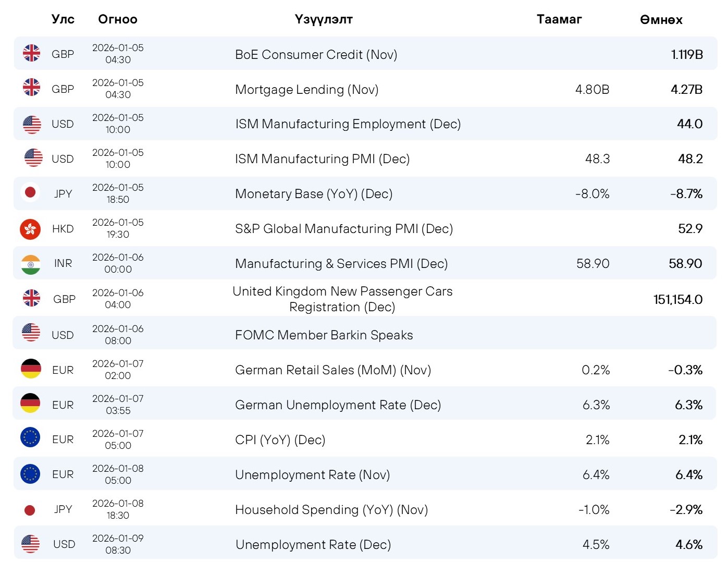Image resolution: width=728 pixels, height=575 pixels.
Task: Click the 4.5% forecast for US Unemployment Rate
Action: pos(596,545)
